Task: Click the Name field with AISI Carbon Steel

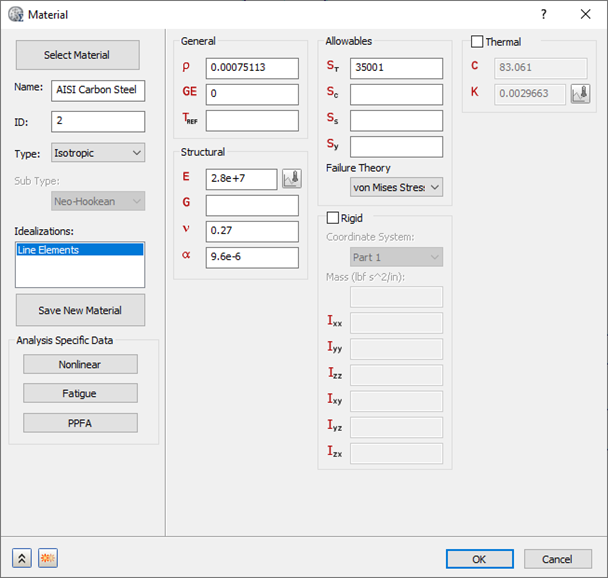Action: point(98,90)
